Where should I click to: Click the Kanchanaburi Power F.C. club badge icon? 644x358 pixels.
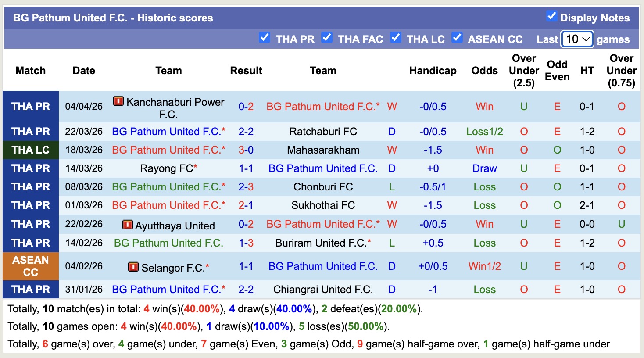[x=118, y=102]
